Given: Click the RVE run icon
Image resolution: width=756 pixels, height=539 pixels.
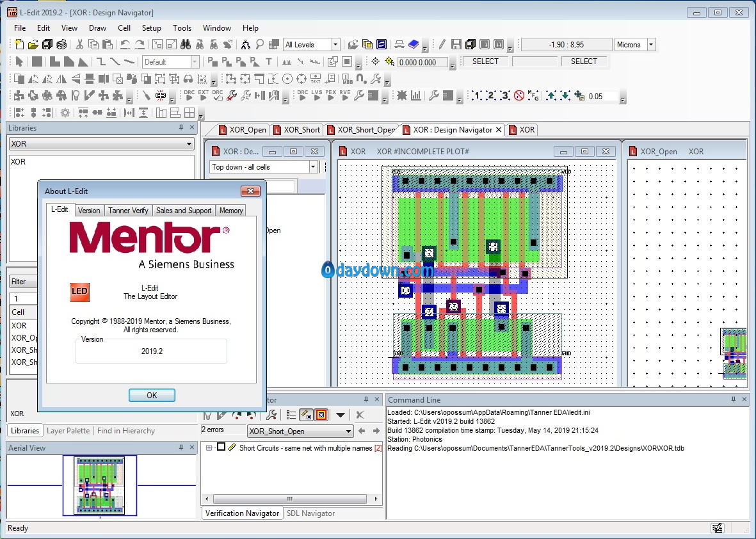Looking at the screenshot, I should coord(345,95).
